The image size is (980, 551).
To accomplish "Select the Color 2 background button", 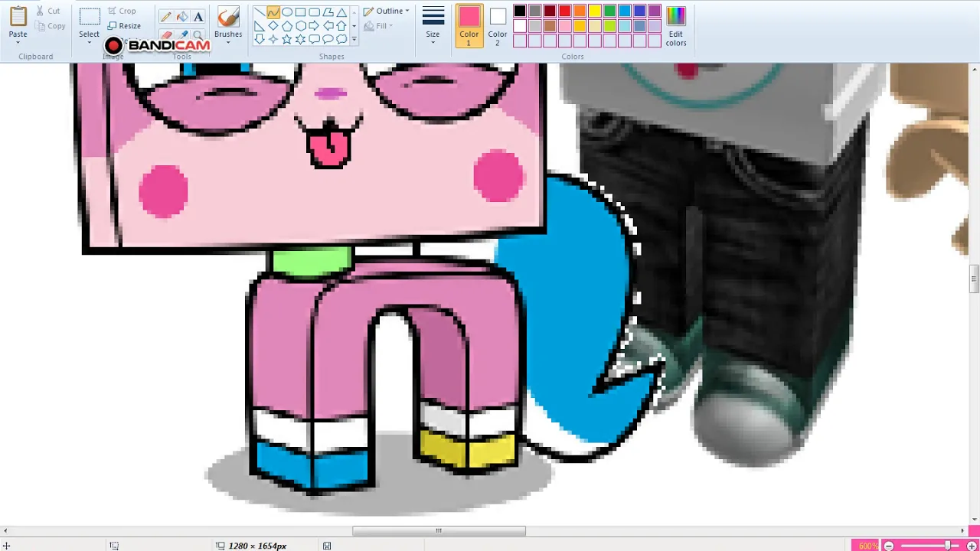I will (x=498, y=25).
